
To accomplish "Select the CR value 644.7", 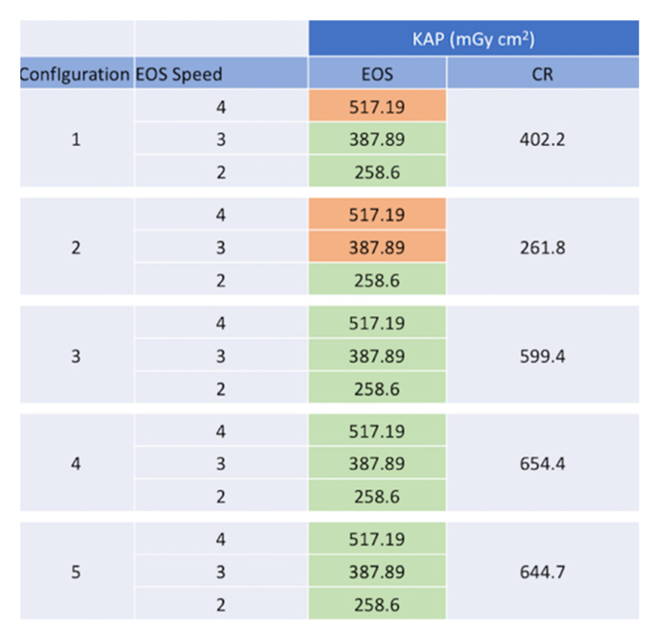I will pos(542,572).
